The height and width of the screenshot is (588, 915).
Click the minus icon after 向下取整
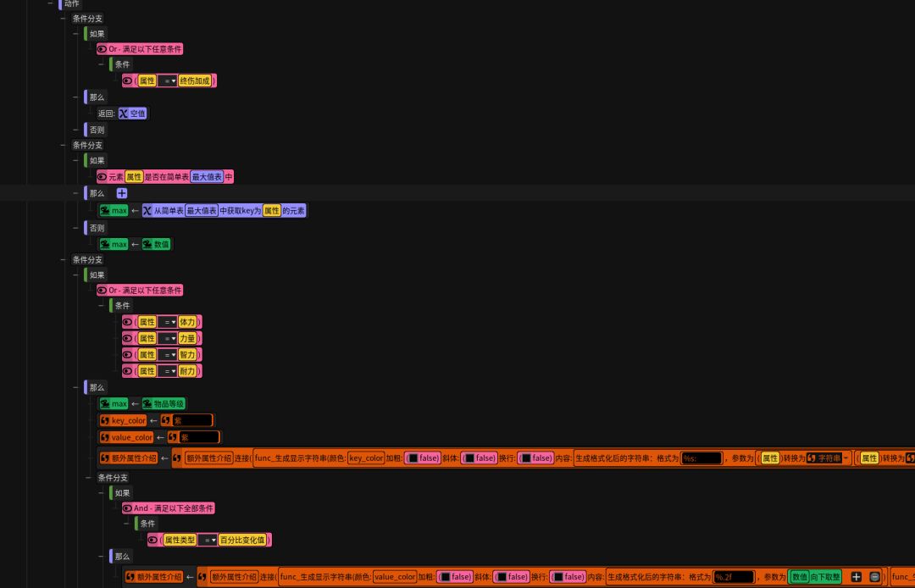coord(874,577)
